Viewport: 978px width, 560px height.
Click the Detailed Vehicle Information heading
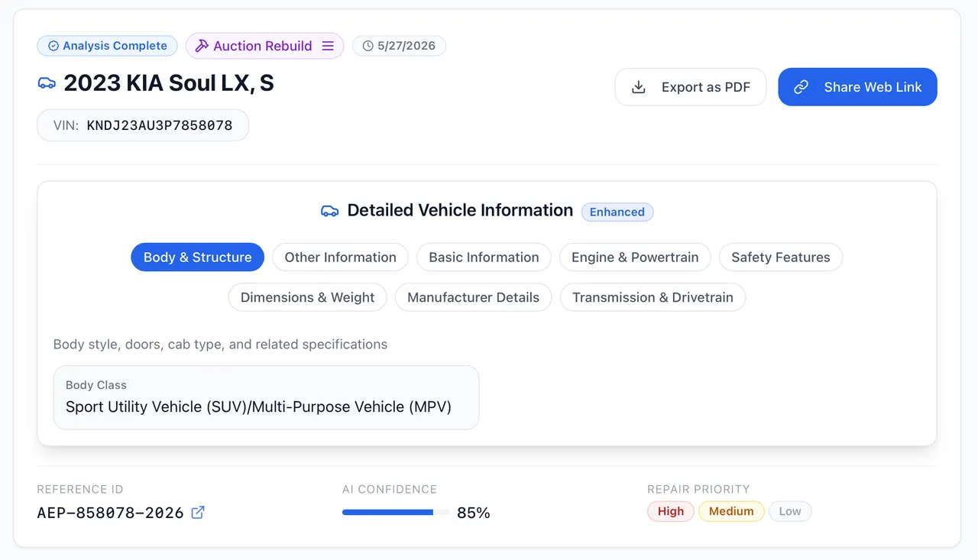(x=460, y=211)
